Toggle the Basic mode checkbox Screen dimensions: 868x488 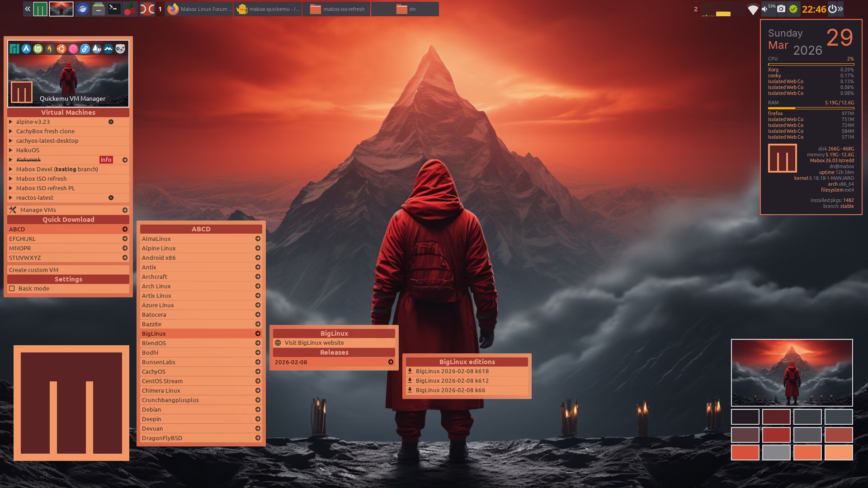point(12,288)
